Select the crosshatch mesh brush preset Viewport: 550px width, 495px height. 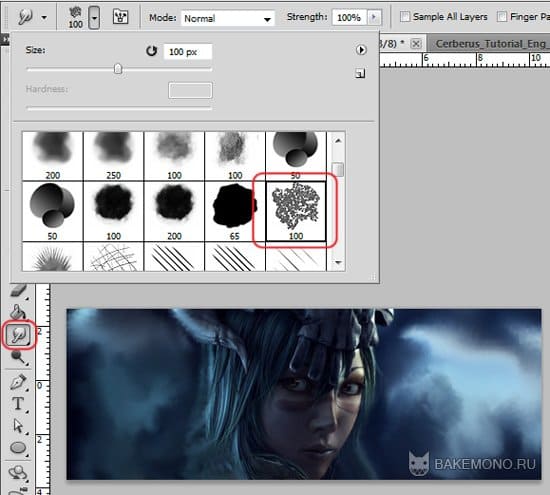tap(113, 257)
